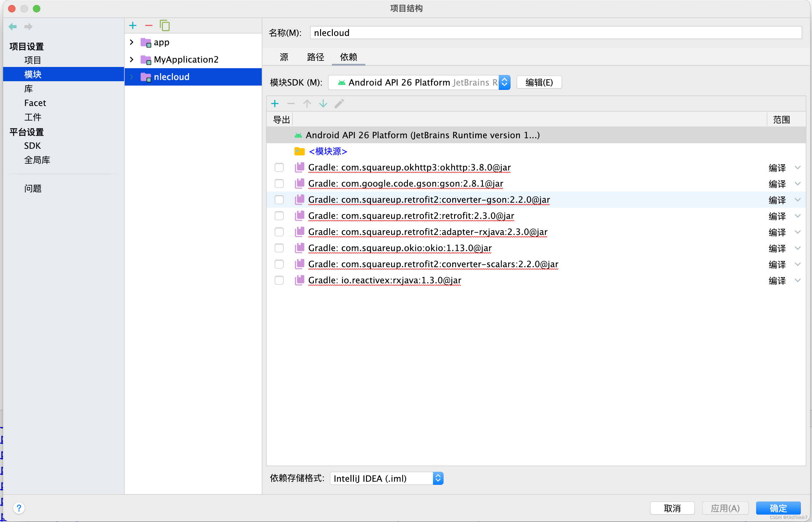Click the back navigation arrow
The width and height of the screenshot is (812, 522).
tap(13, 26)
